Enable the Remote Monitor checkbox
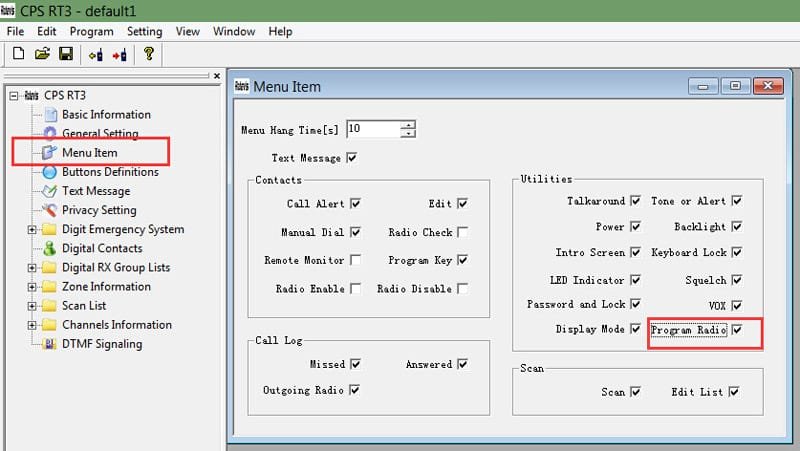Screen dimensions: 800x451 point(356,260)
